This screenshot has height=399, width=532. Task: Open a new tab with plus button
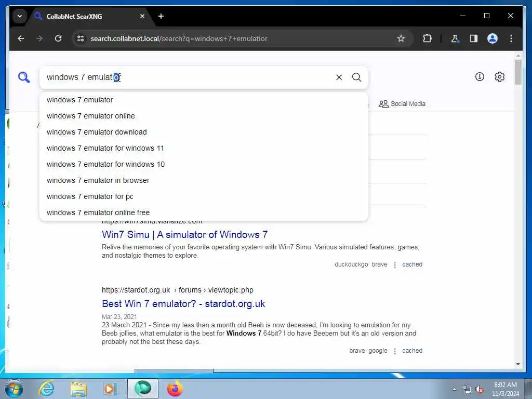(161, 16)
